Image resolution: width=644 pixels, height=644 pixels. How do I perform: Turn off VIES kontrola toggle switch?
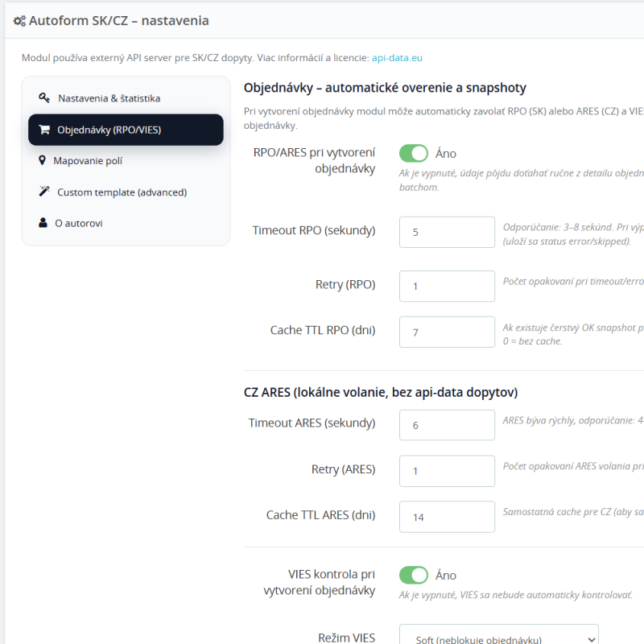tap(414, 575)
